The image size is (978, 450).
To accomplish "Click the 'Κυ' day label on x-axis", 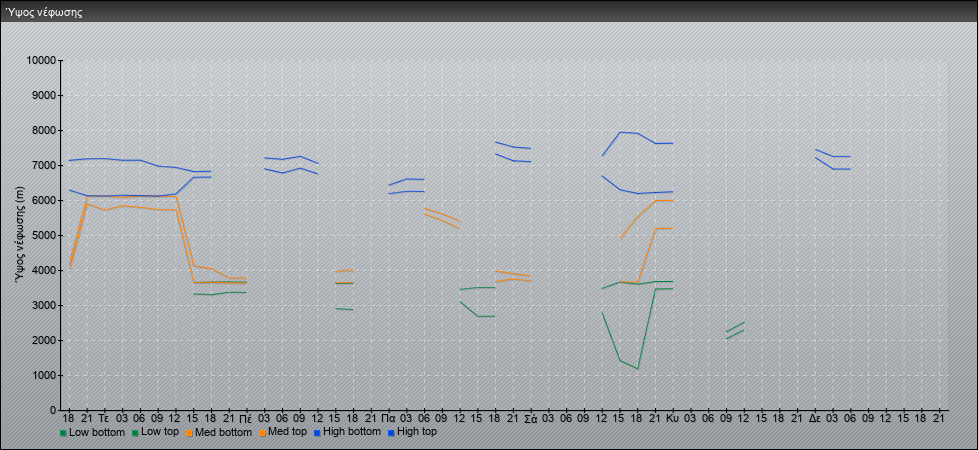I will pos(672,419).
